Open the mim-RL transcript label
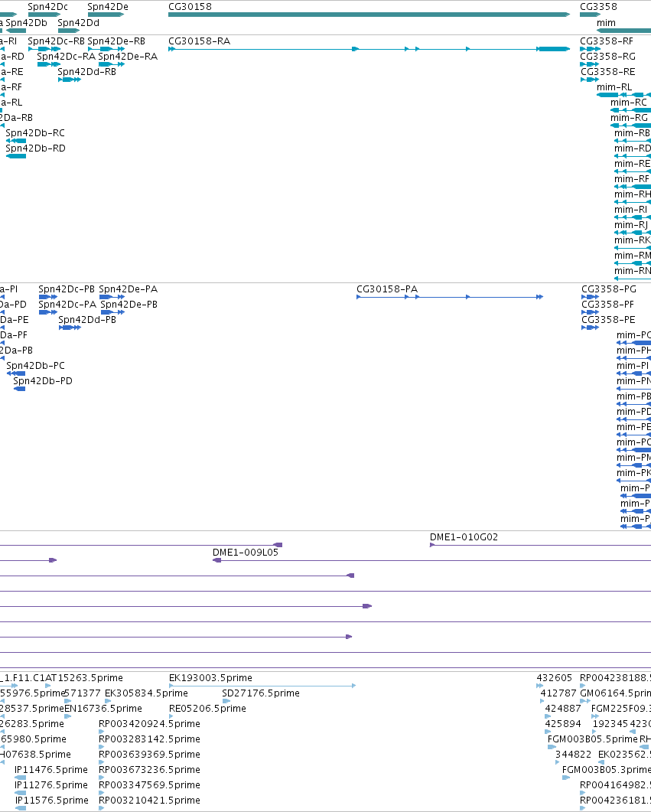 pos(614,87)
